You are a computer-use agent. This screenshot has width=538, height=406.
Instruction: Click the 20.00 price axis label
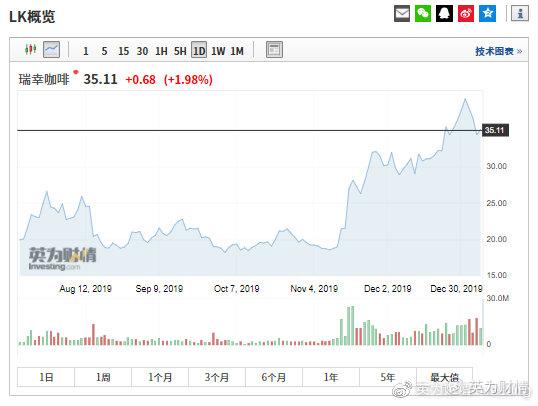tap(496, 239)
